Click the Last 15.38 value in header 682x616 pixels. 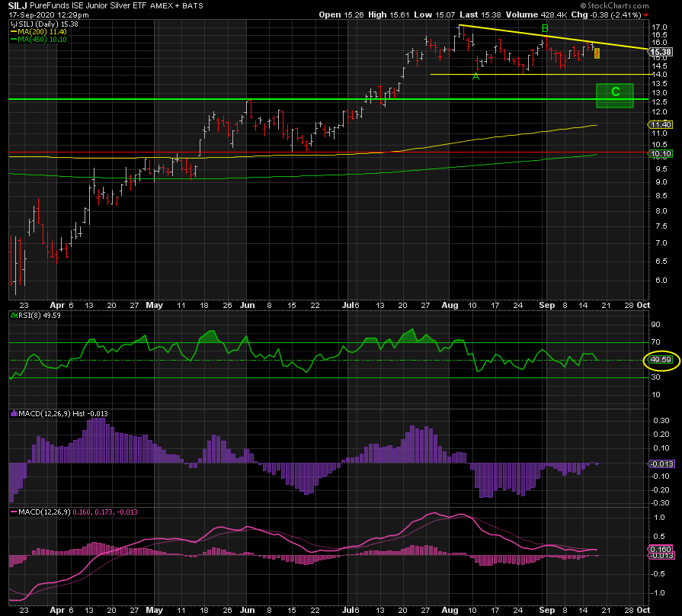tap(481, 14)
